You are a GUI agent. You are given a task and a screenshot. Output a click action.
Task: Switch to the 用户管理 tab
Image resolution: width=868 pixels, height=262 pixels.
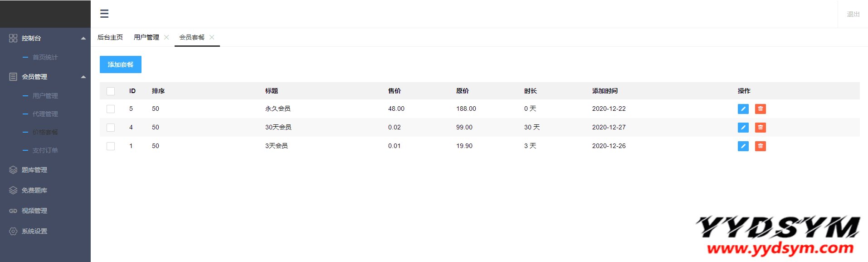[146, 37]
